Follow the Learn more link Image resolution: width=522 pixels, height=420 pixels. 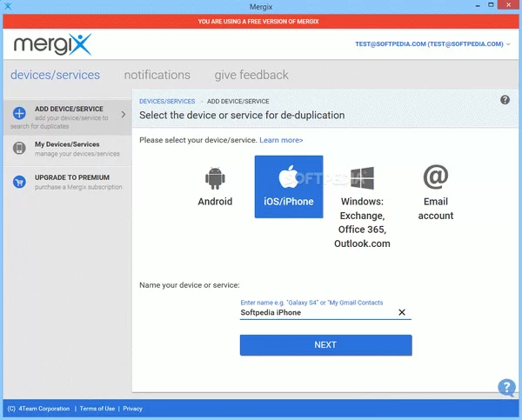(281, 140)
